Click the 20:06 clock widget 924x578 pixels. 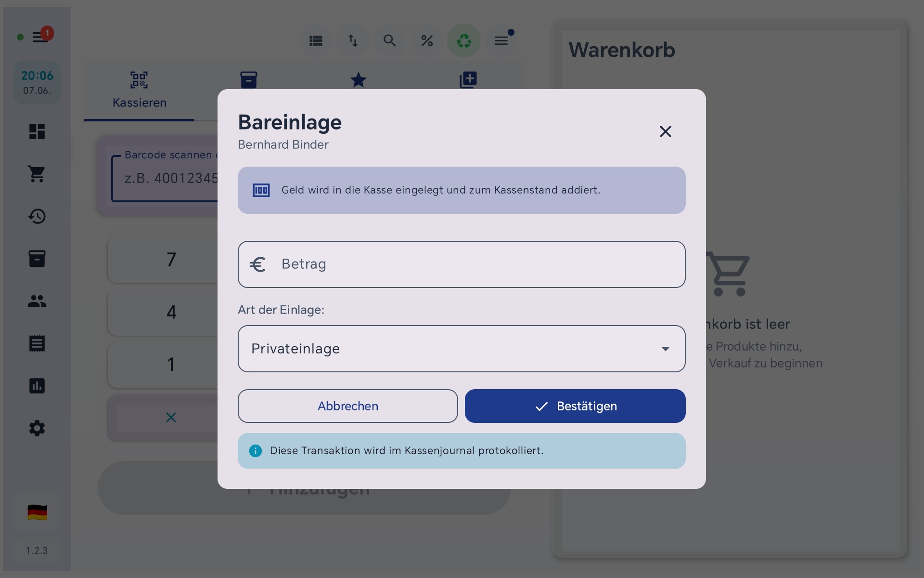[x=37, y=82]
